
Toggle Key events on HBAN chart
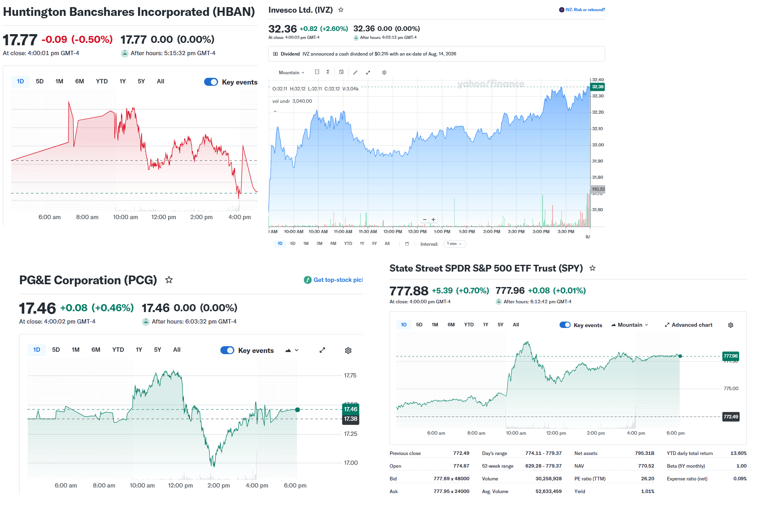coord(211,82)
